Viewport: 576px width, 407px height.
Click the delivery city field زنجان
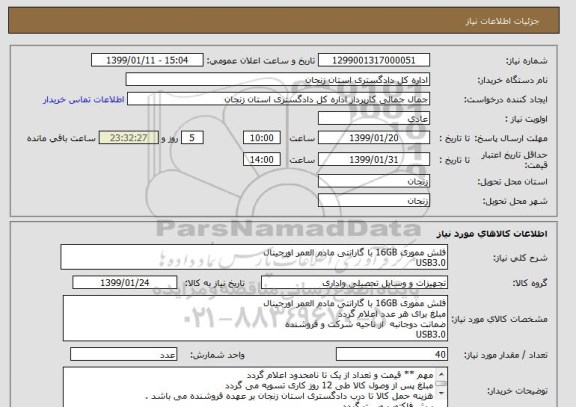374,201
